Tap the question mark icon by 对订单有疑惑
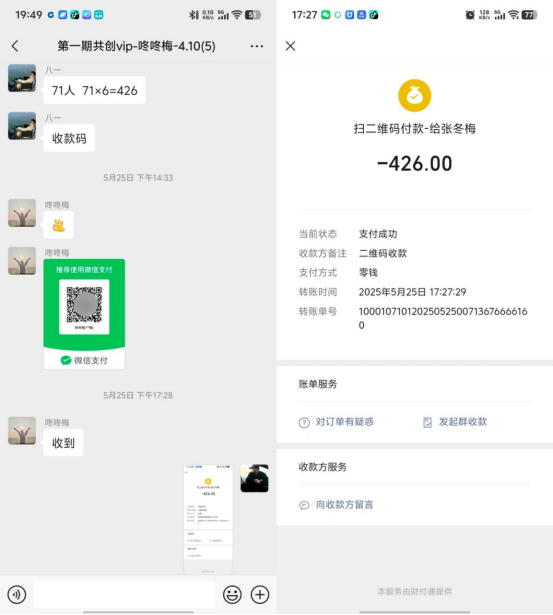This screenshot has height=615, width=553. [304, 423]
